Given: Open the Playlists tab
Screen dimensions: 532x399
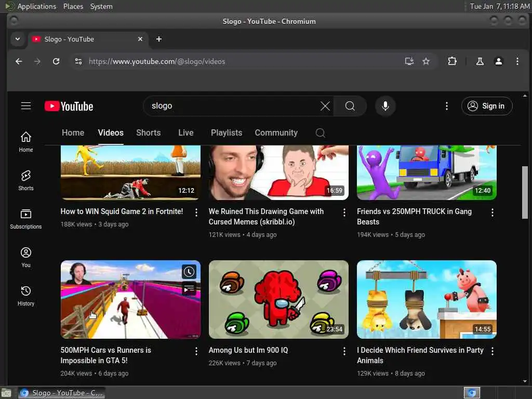Looking at the screenshot, I should coord(227,132).
